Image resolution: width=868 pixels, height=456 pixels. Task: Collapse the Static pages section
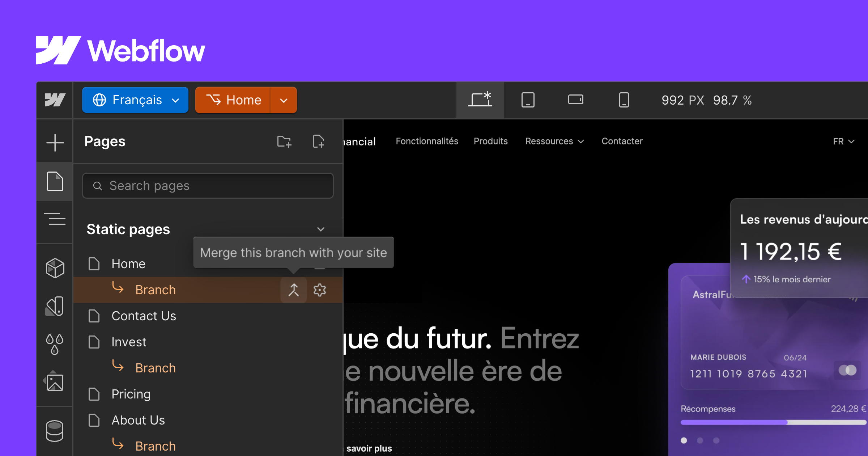[320, 229]
